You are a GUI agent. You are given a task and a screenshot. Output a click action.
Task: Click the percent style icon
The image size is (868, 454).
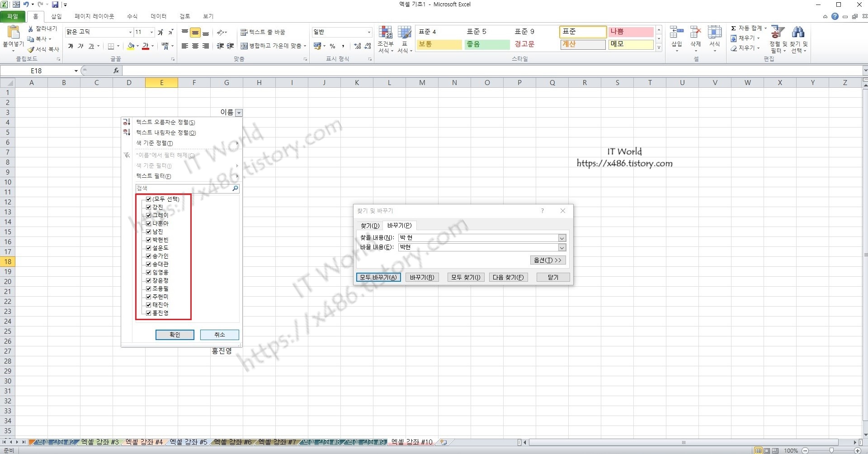click(x=333, y=46)
